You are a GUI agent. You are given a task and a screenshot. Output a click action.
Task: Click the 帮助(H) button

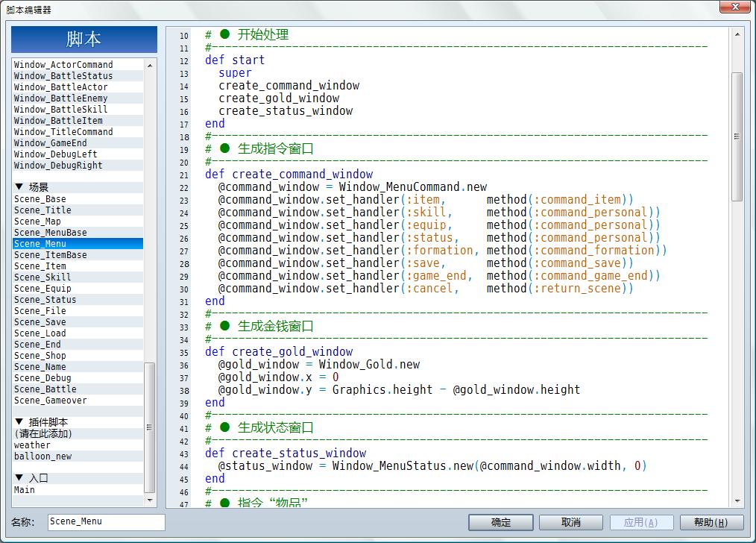tap(711, 522)
